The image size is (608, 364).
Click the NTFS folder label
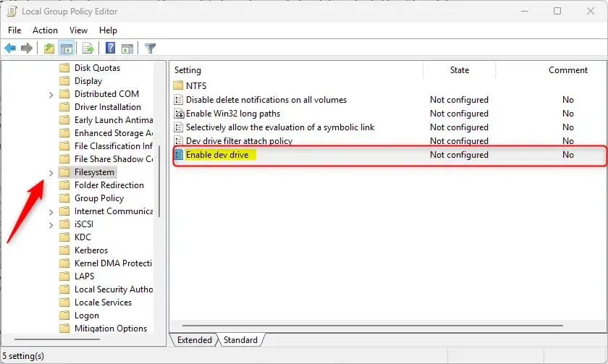(196, 85)
